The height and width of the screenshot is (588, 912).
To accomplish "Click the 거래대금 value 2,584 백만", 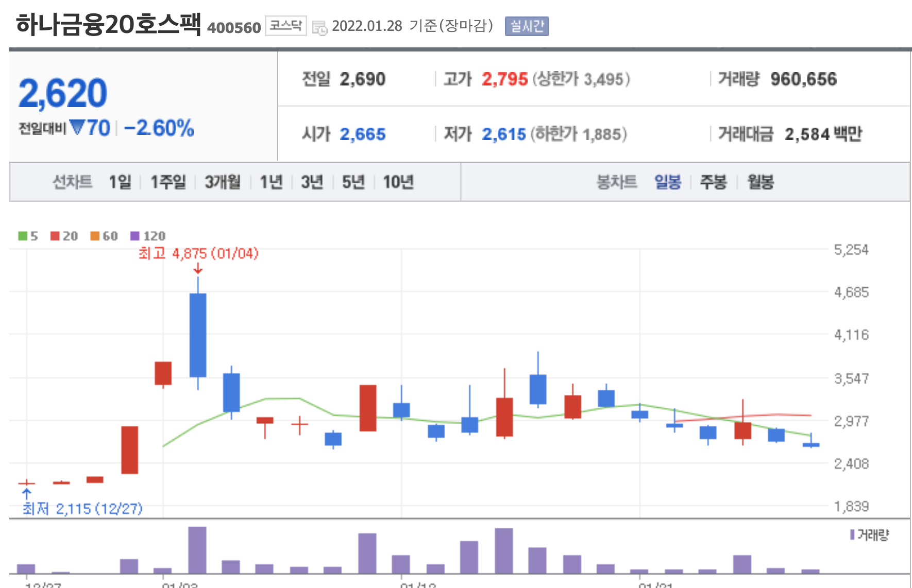I will click(823, 134).
